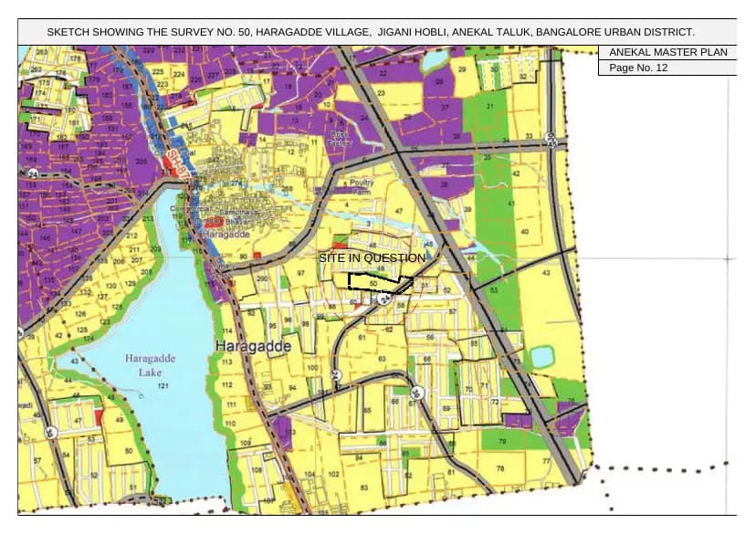Click survey plot number 225
756x534 pixels.
click(158, 71)
